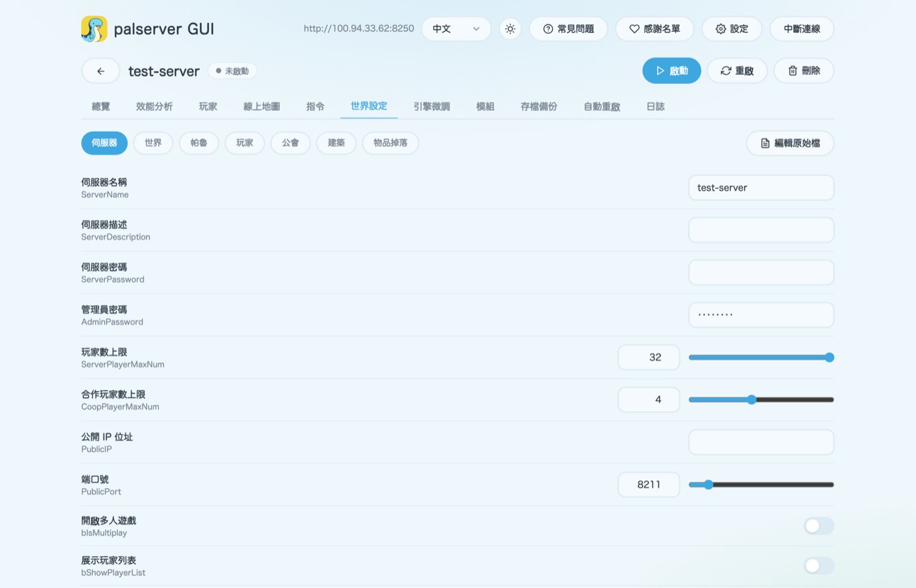Select the 建築 category pill

coord(337,143)
